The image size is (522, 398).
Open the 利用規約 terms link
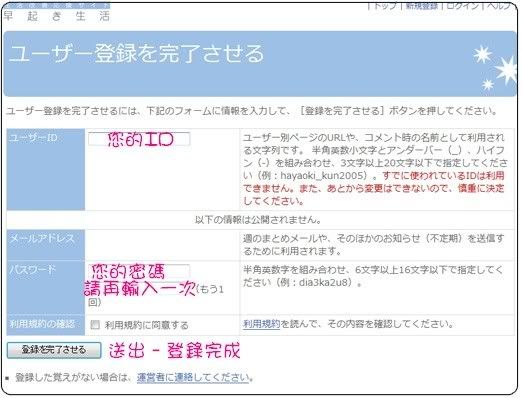[x=261, y=324]
